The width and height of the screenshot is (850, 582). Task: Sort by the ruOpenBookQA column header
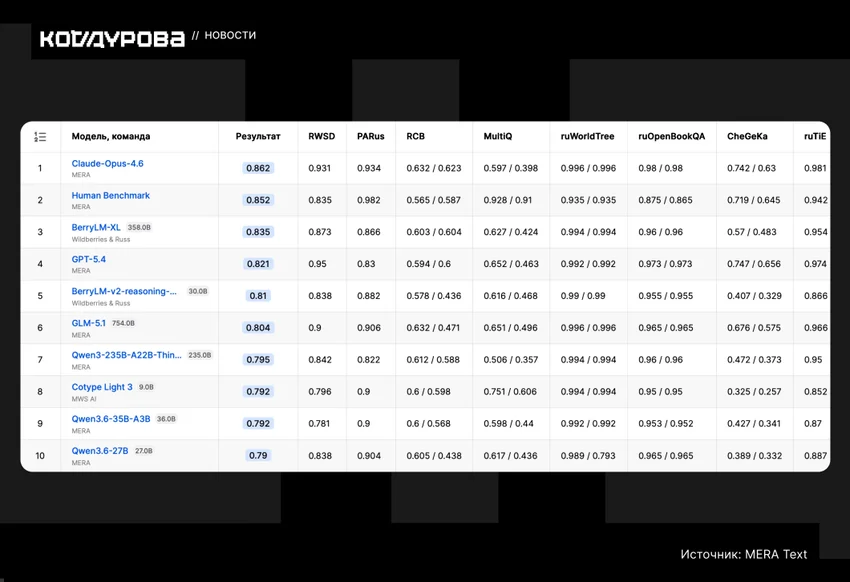[672, 137]
